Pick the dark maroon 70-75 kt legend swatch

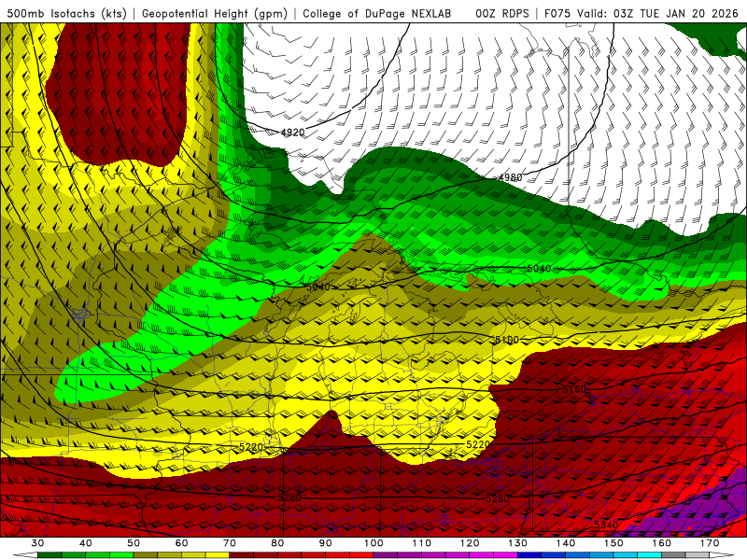coord(242,555)
